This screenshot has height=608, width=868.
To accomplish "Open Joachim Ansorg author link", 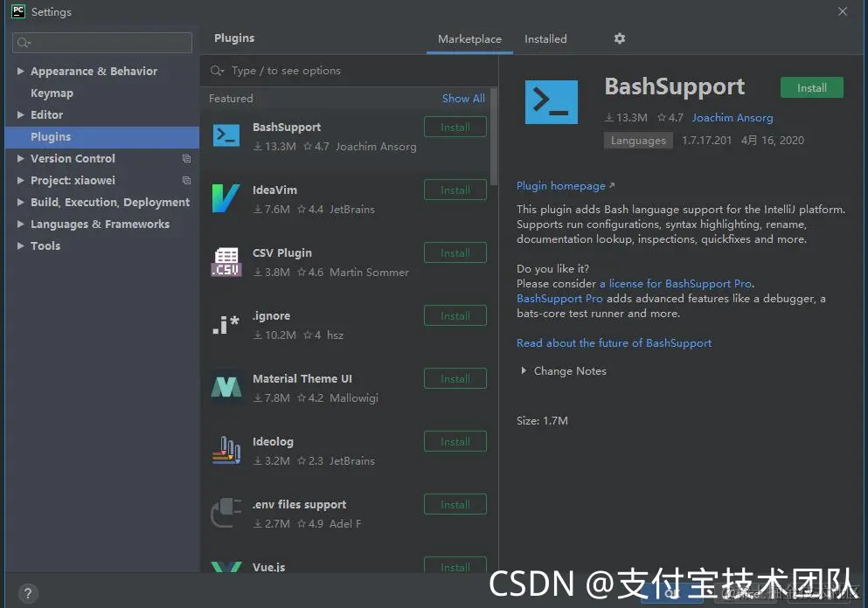I will (x=733, y=118).
